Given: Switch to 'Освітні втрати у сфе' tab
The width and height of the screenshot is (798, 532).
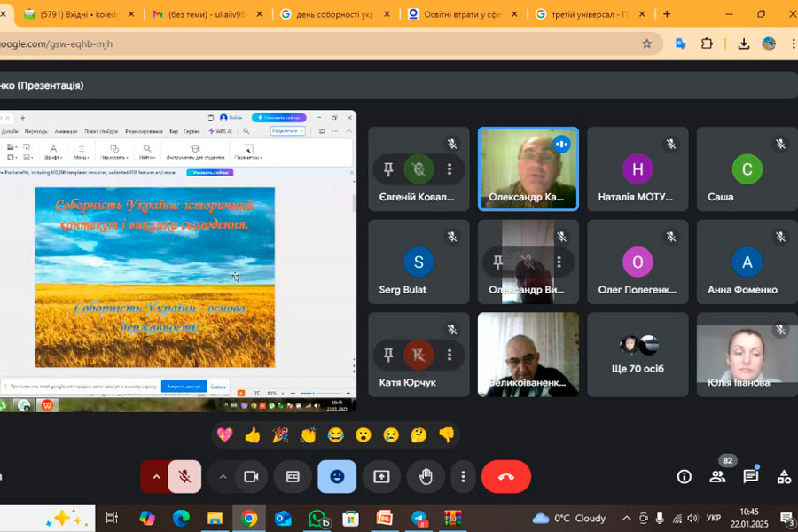Looking at the screenshot, I should pyautogui.click(x=463, y=14).
